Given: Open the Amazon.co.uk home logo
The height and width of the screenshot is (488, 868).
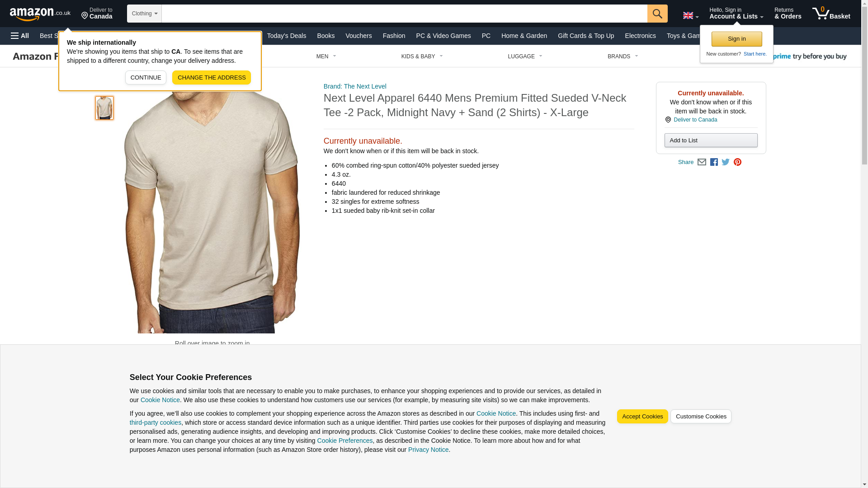Looking at the screenshot, I should 40,14.
